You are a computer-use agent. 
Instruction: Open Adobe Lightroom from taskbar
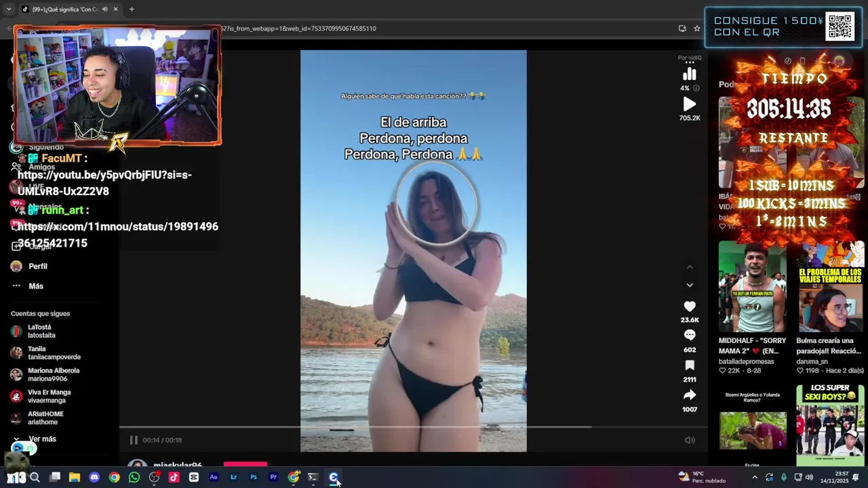233,477
